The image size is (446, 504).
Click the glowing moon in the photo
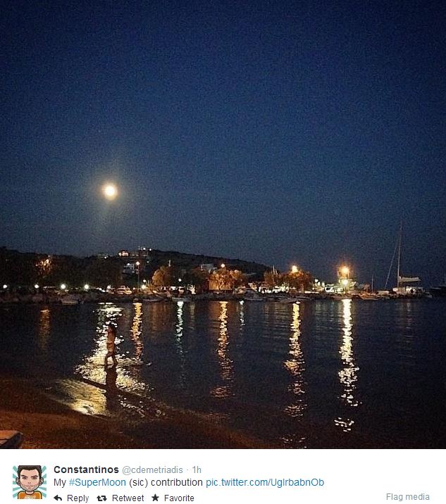(x=110, y=191)
